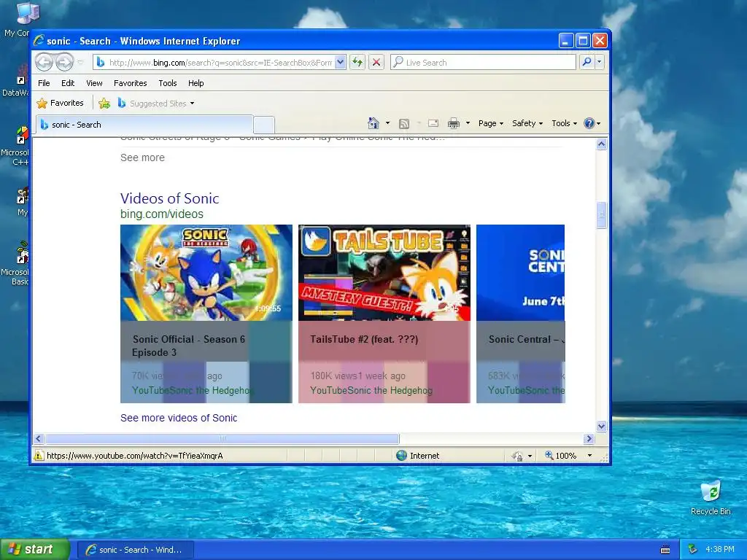747x560 pixels.
Task: Click 'See more' link under results
Action: click(x=142, y=157)
